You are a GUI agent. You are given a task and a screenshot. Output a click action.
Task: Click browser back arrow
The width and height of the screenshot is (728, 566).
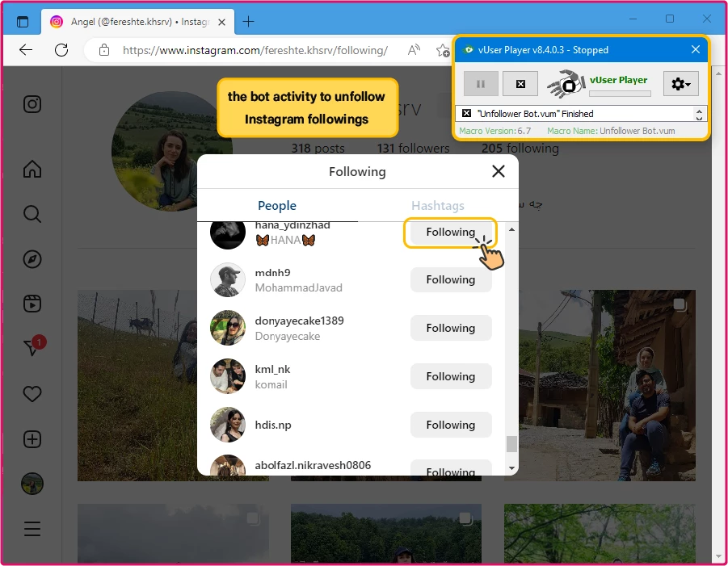tap(26, 49)
